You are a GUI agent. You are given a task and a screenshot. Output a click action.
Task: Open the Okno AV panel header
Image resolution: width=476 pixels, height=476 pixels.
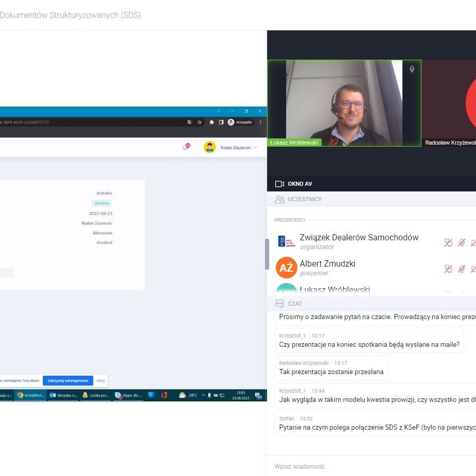pyautogui.click(x=299, y=184)
